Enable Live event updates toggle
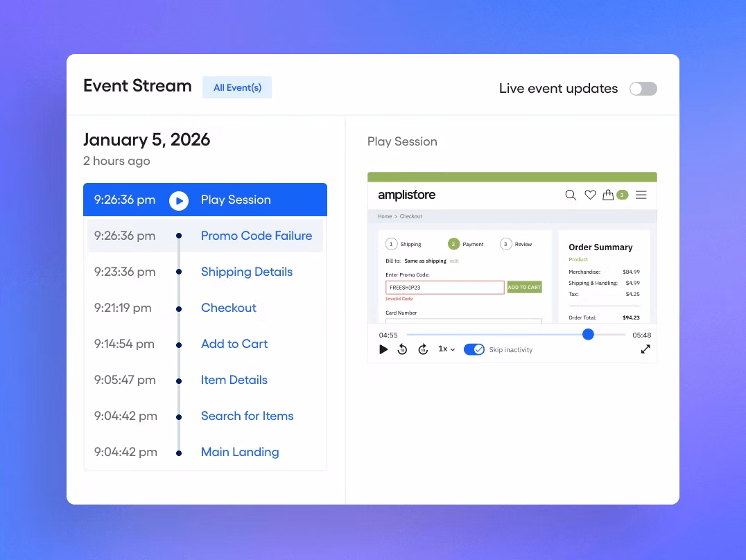The image size is (746, 560). coord(643,89)
